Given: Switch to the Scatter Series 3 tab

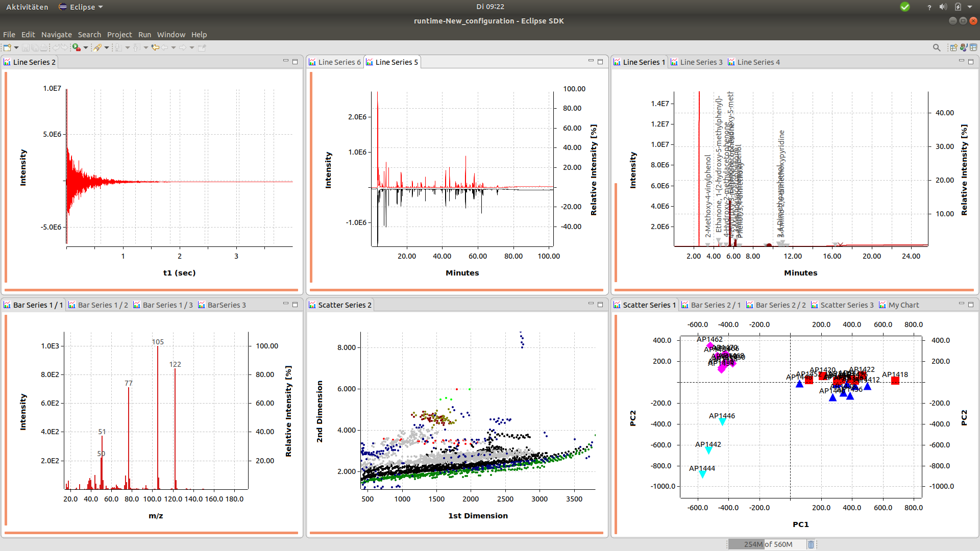Looking at the screenshot, I should tap(842, 305).
